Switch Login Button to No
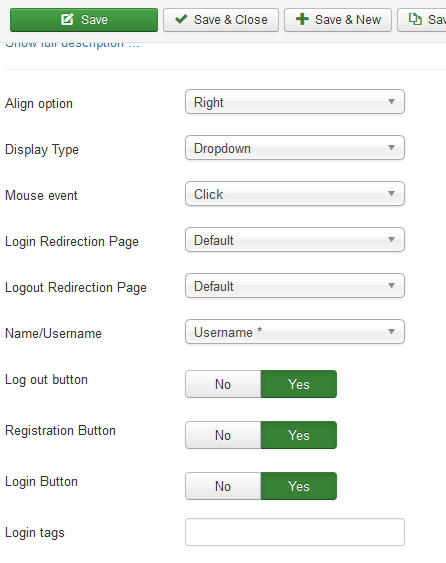This screenshot has height=563, width=446. pos(223,486)
